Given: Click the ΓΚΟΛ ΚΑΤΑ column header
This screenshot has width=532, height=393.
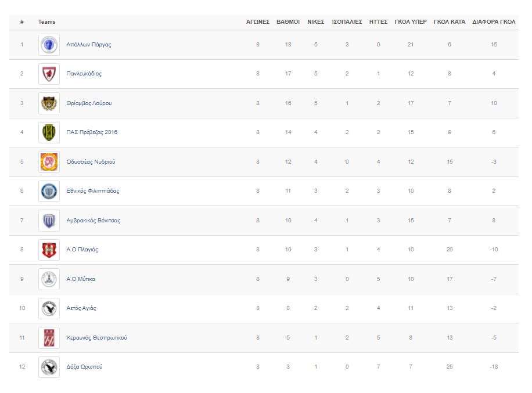Looking at the screenshot, I should [450, 21].
